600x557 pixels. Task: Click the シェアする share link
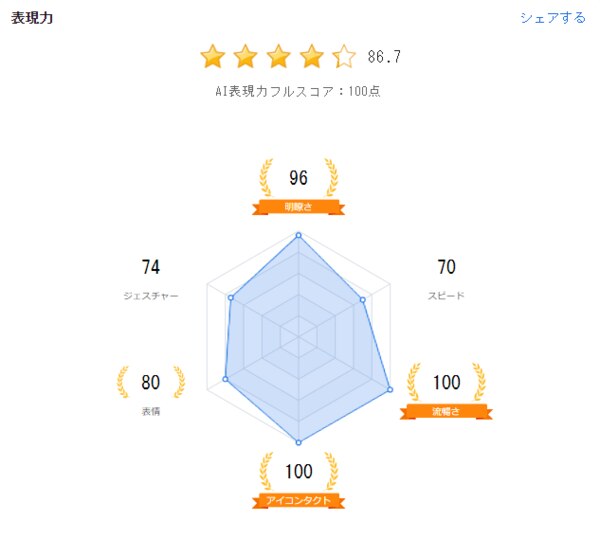(552, 18)
